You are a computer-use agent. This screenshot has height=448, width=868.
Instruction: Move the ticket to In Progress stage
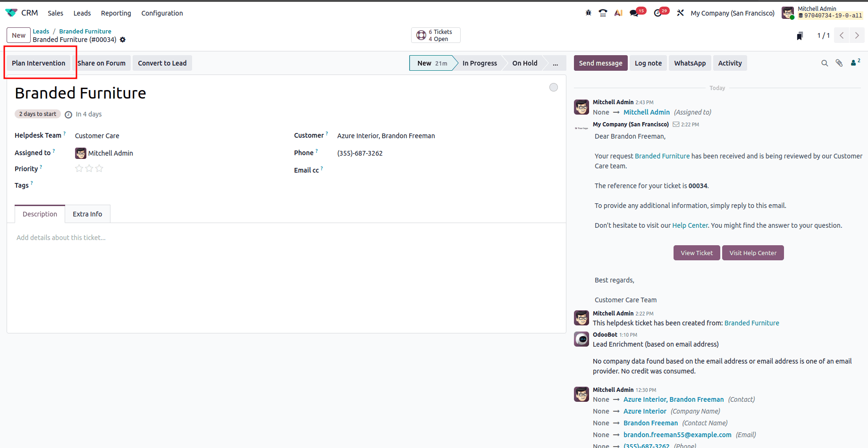(479, 63)
